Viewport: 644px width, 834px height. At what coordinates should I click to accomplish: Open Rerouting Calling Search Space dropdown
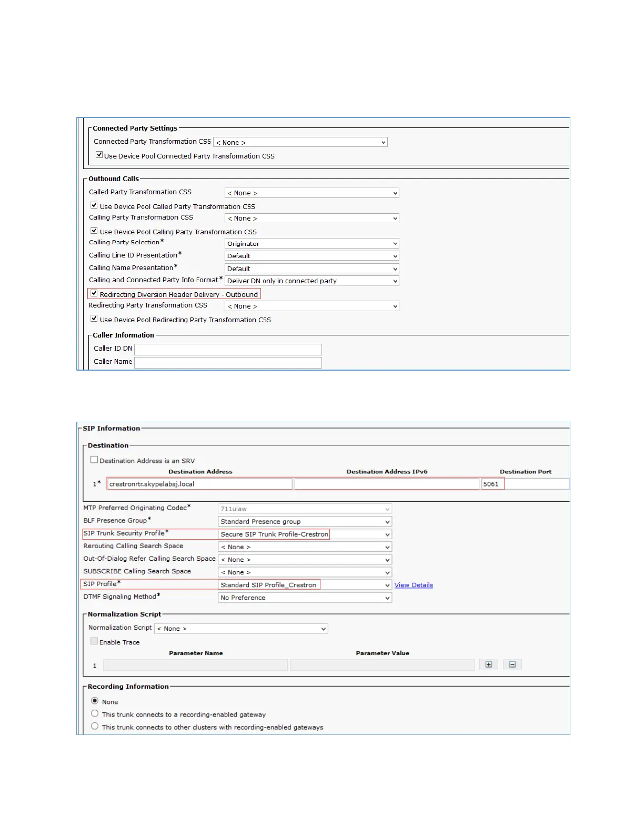pyautogui.click(x=305, y=547)
